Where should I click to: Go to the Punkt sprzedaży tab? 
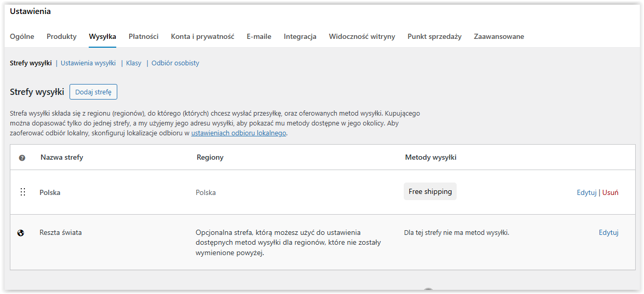point(434,36)
